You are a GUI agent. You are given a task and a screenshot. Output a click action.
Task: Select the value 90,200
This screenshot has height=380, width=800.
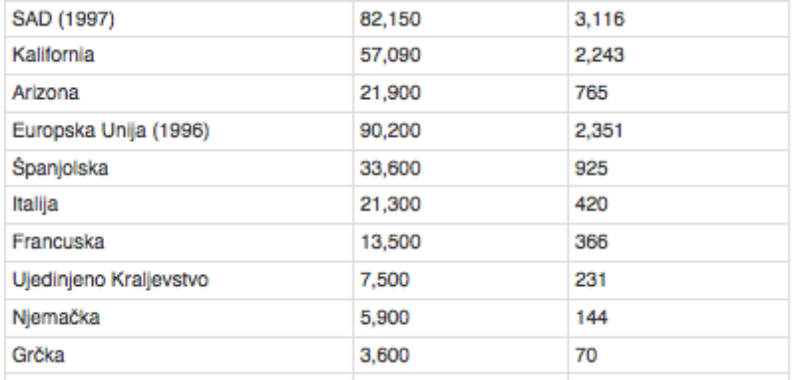click(x=390, y=131)
